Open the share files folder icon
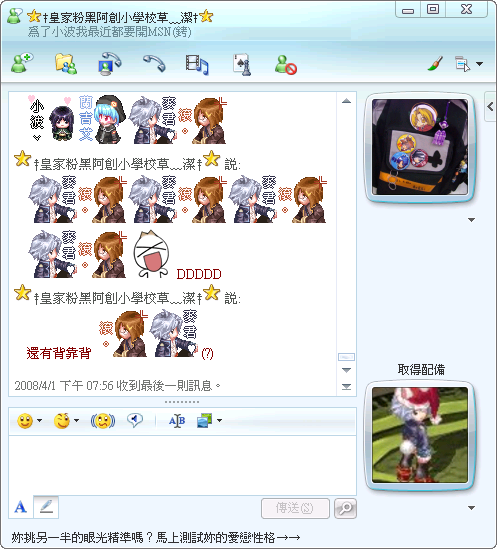 point(66,63)
